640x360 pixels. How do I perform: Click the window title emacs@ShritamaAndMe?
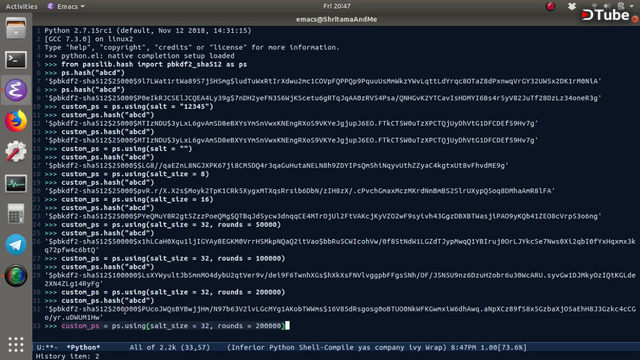click(337, 19)
